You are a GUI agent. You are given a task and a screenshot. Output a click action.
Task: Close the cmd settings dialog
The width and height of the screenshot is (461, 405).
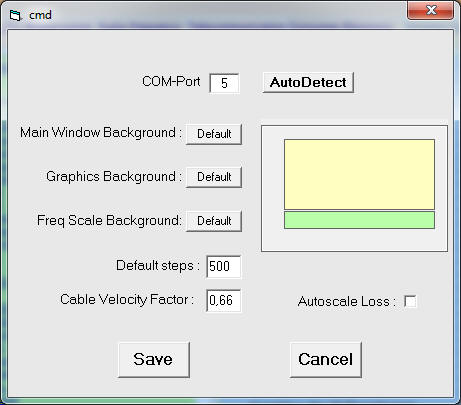(430, 10)
